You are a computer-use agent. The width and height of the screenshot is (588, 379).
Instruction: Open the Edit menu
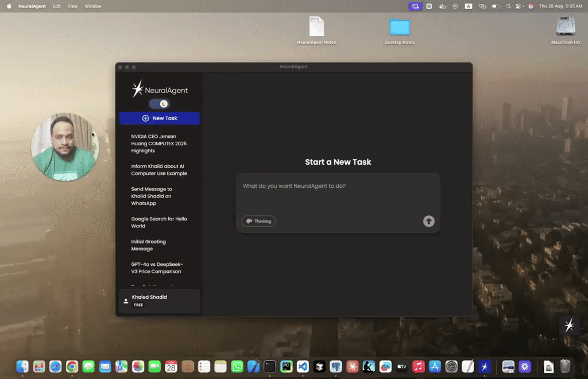(x=56, y=6)
